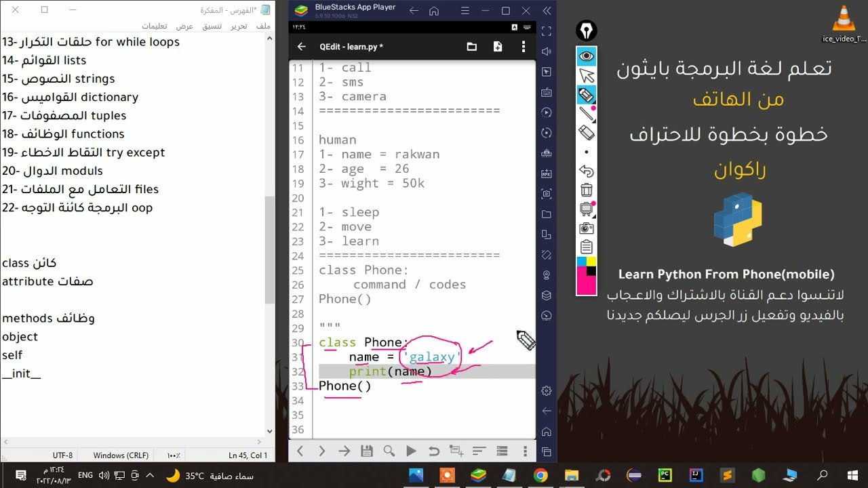The image size is (868, 488).
Task: Toggle BlueStacks mouse cursor lock
Action: 547,72
